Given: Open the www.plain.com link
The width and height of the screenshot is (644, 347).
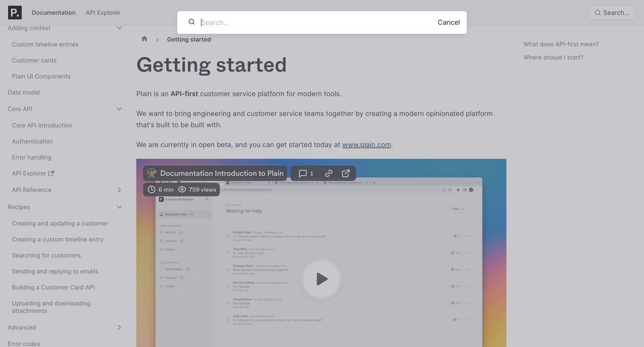Looking at the screenshot, I should (x=367, y=145).
